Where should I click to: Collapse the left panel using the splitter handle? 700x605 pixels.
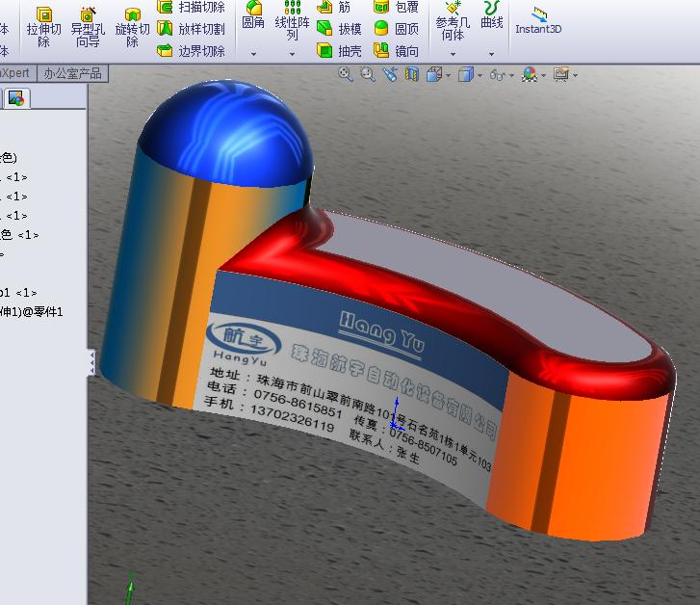pyautogui.click(x=91, y=363)
